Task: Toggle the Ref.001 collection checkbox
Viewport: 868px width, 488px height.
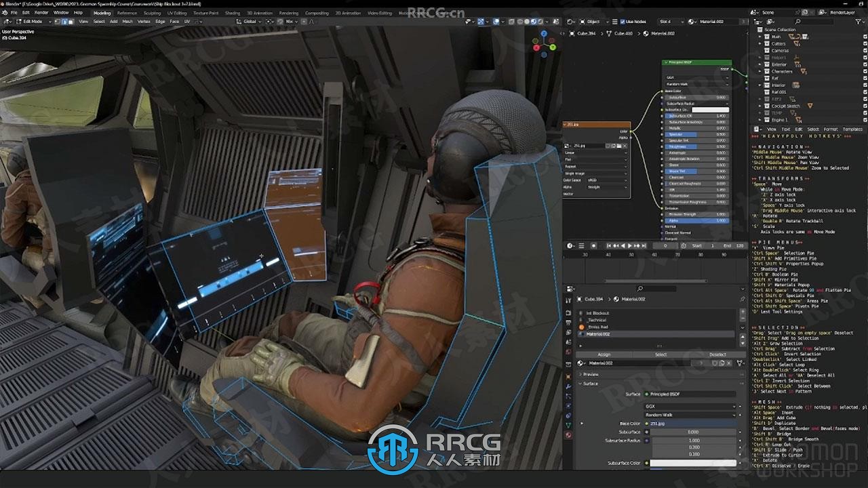Action: tap(865, 92)
